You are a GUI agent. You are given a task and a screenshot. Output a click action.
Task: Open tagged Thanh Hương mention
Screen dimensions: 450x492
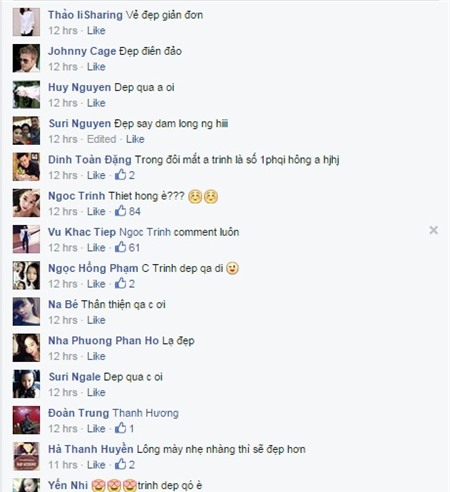145,413
